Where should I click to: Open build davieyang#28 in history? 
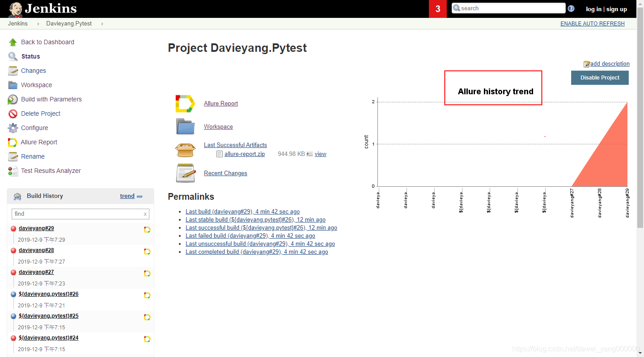36,250
